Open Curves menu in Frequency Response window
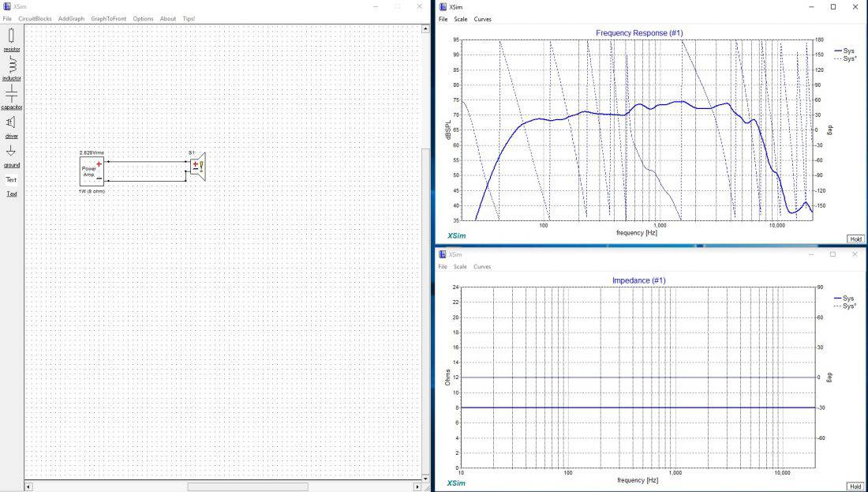Screen dimensions: 868x492 (482, 19)
